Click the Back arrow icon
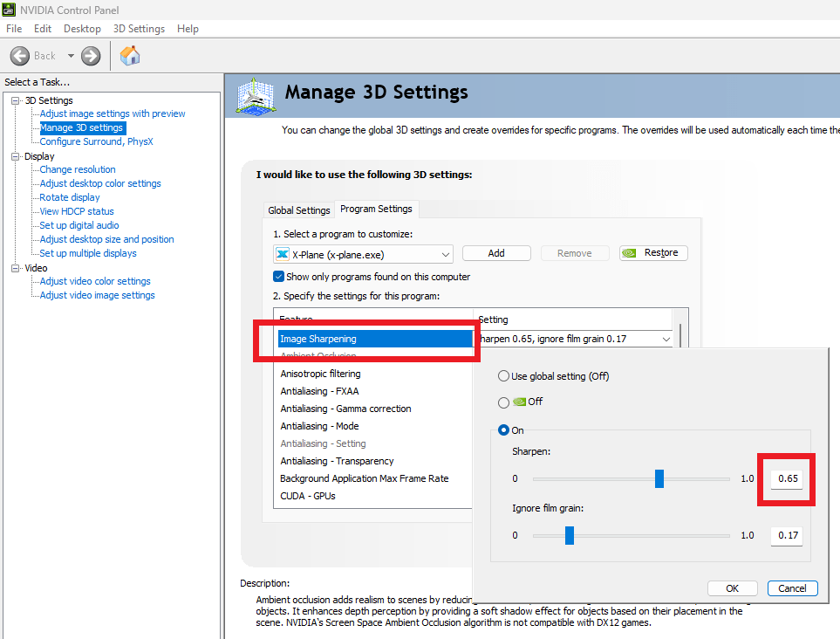Image resolution: width=840 pixels, height=639 pixels. (20, 56)
